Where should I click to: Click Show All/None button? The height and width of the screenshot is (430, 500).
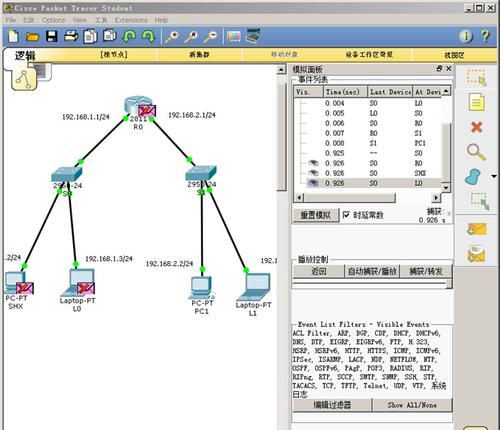(x=412, y=405)
